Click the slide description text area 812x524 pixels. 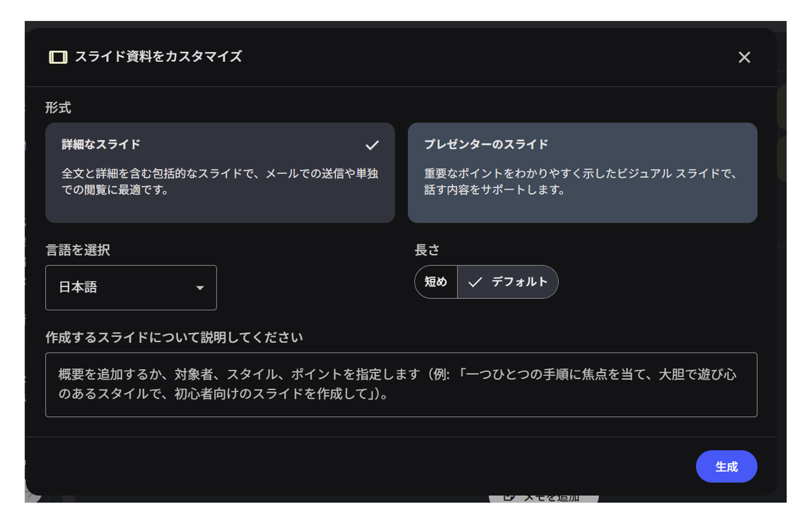click(401, 384)
